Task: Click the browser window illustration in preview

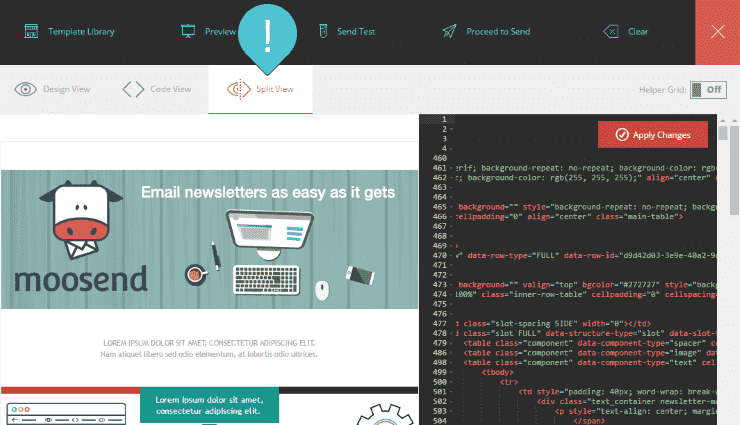Action: [x=66, y=414]
